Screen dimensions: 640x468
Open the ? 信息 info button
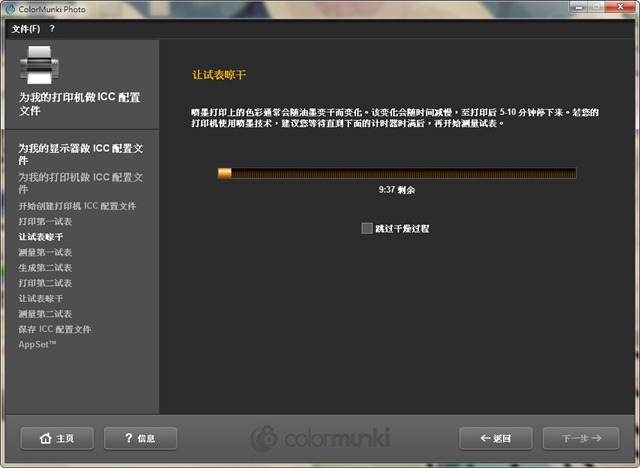tap(140, 438)
